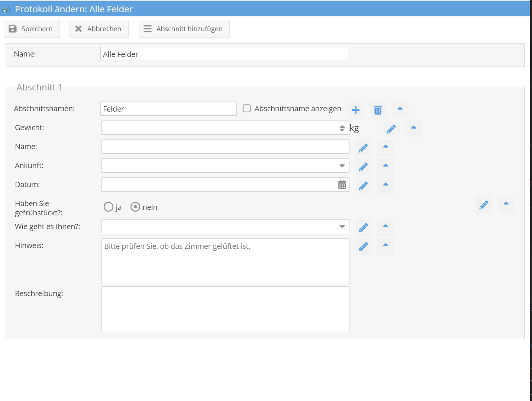Edit the Hinweis field via pencil icon
532x401 pixels.
point(363,247)
